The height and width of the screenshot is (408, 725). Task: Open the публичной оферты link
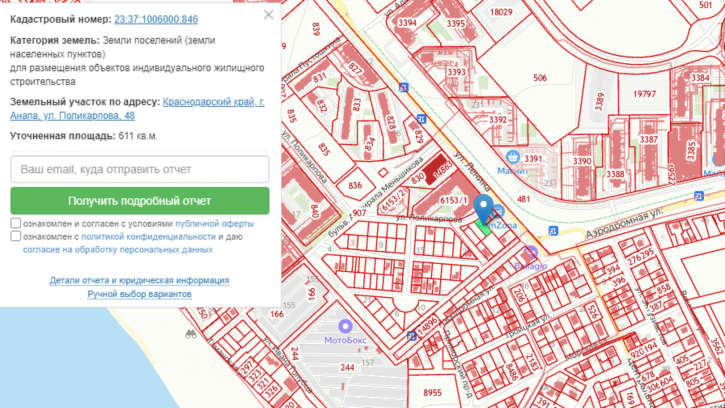(214, 224)
